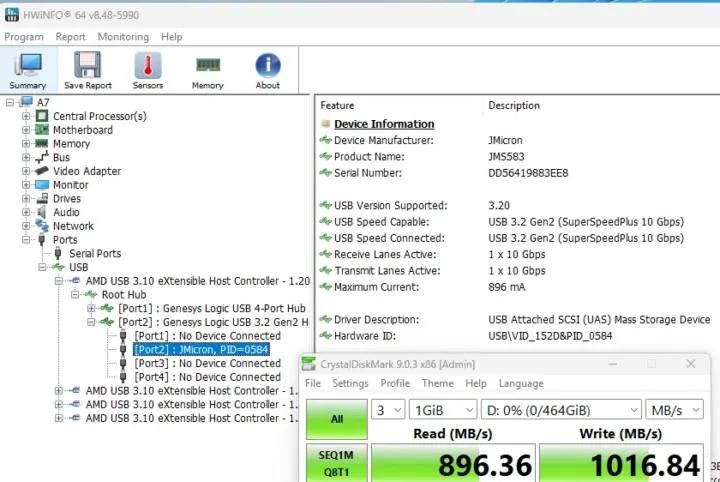Viewport: 720px width, 482px height.
Task: Open the Program menu
Action: 24,37
